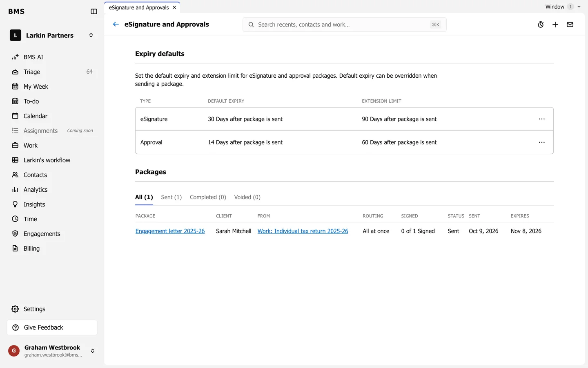The image size is (588, 368).
Task: Select the All (1) tab
Action: tap(144, 197)
